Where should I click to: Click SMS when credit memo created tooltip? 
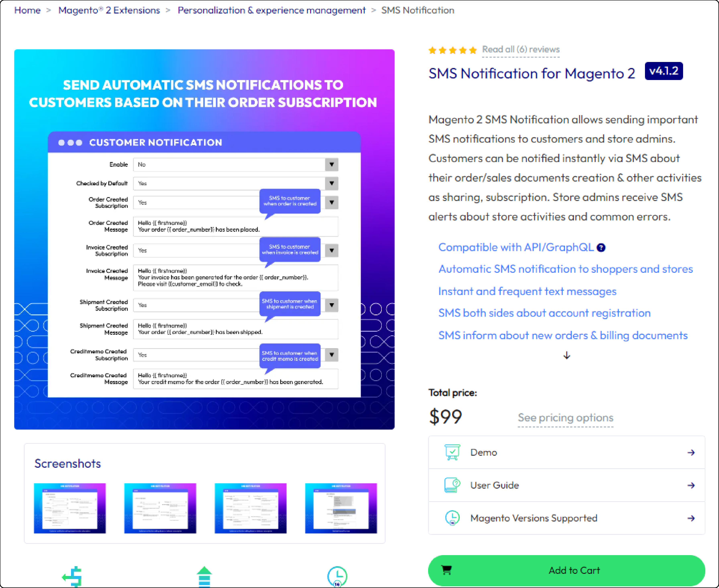click(290, 356)
